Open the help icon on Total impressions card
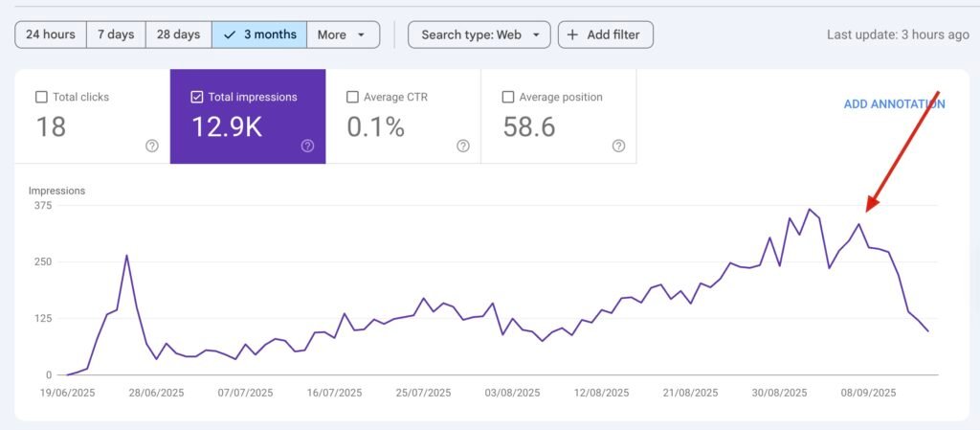Viewport: 980px width, 430px height. 307,146
